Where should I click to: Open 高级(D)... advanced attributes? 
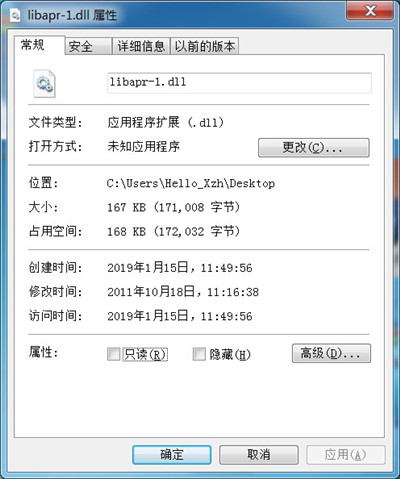pos(331,353)
